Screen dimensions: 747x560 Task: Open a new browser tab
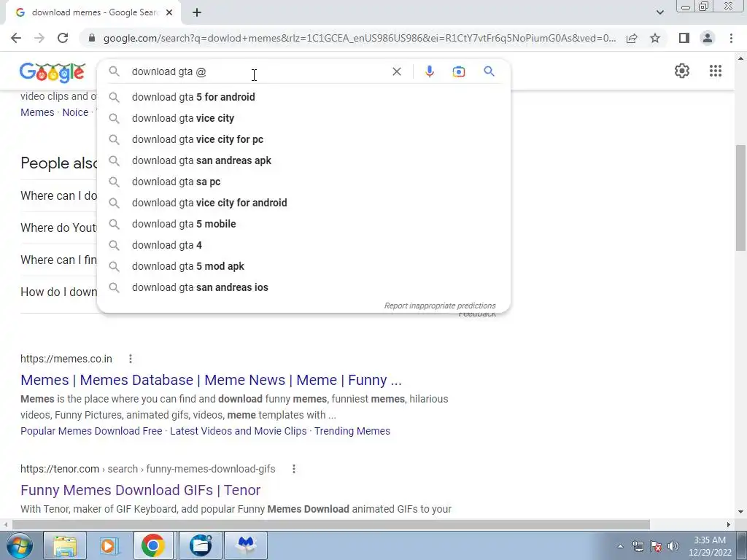[x=197, y=12]
